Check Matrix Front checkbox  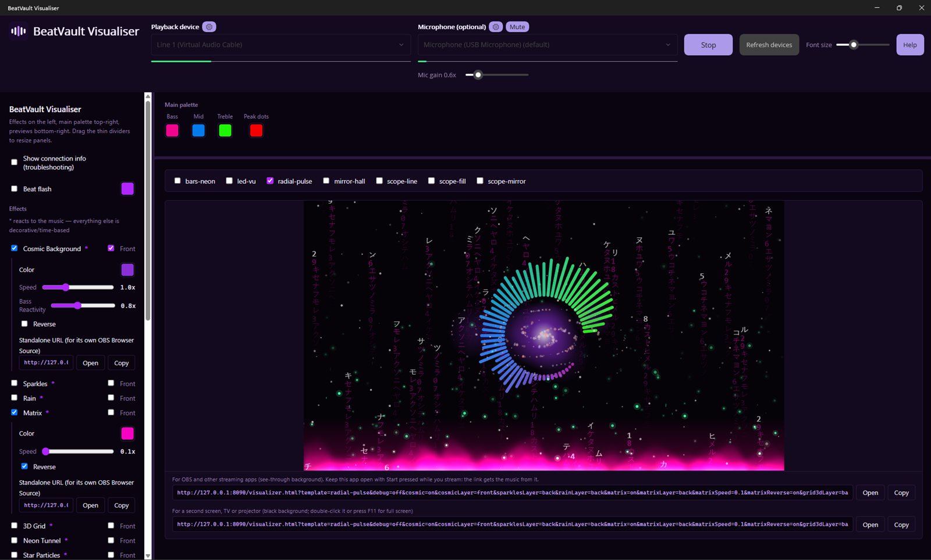[x=111, y=412]
